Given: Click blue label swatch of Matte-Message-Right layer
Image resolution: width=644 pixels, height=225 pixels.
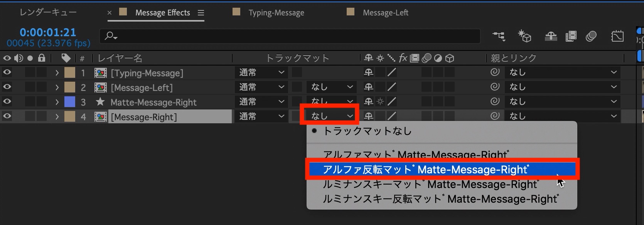Looking at the screenshot, I should tap(70, 102).
